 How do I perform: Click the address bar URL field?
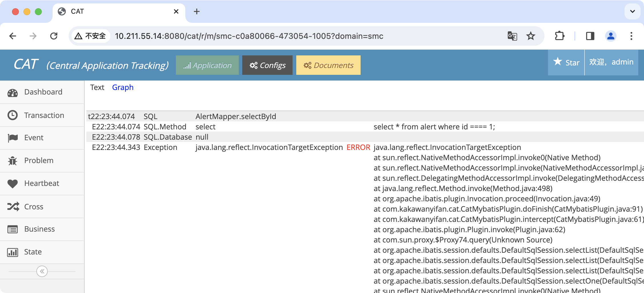(x=249, y=36)
